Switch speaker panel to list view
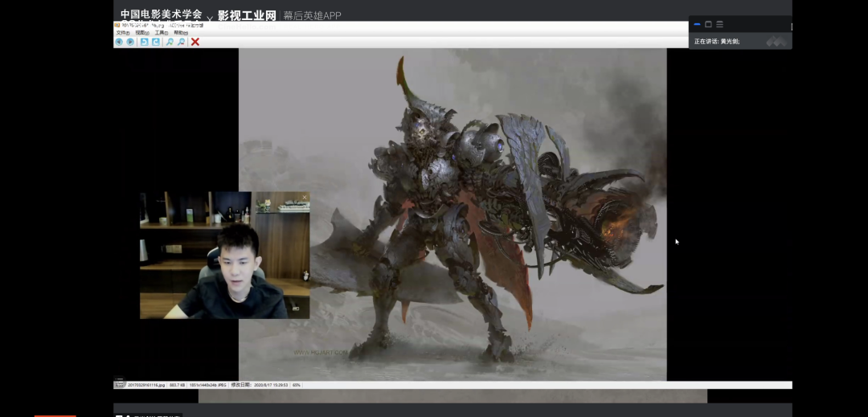868x417 pixels. (719, 24)
